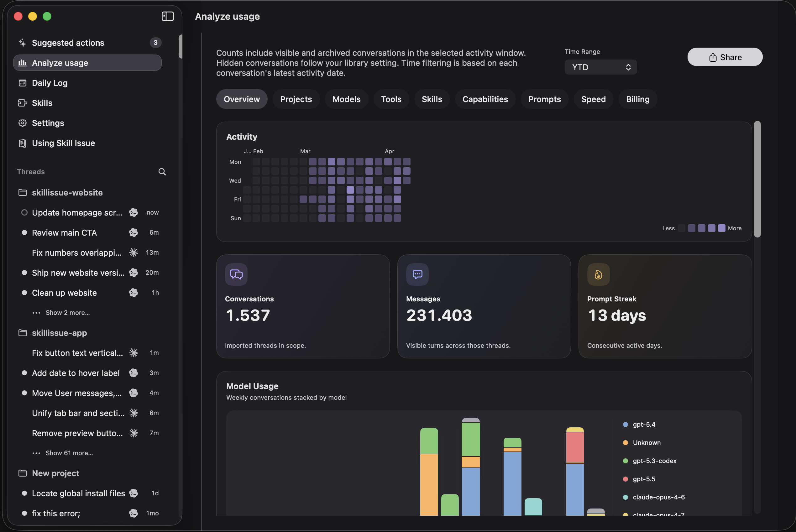
Task: Click the suggested actions badge showing 3
Action: [x=155, y=43]
